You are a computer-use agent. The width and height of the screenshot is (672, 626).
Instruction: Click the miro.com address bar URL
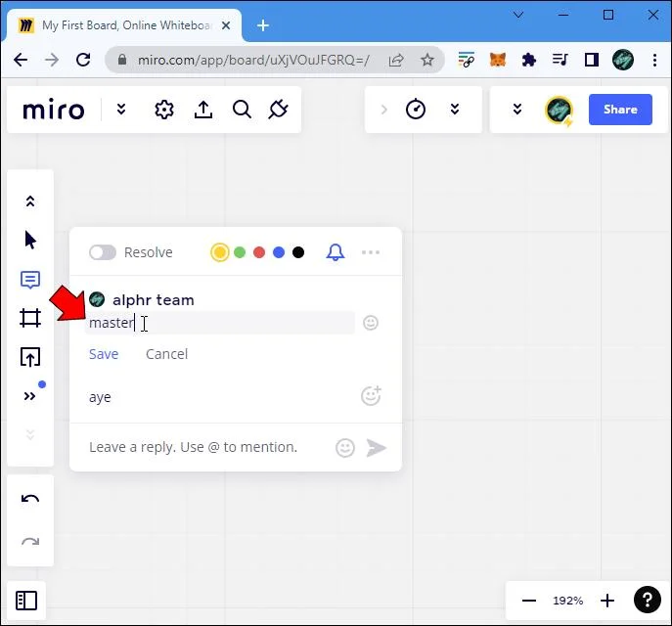pos(253,60)
